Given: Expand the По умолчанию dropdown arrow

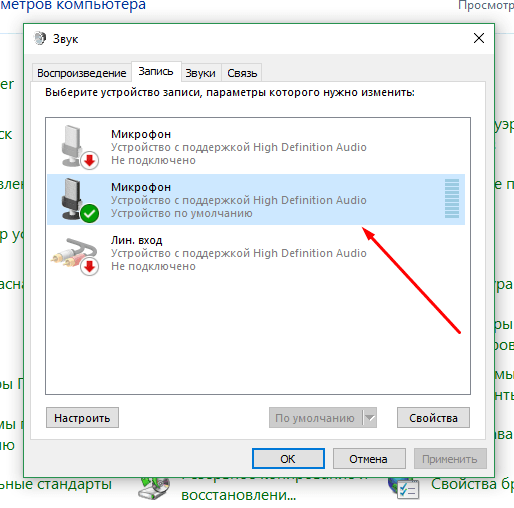Looking at the screenshot, I should [370, 418].
